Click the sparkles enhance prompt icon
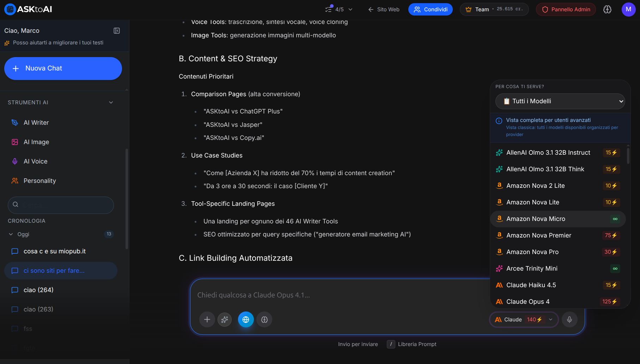Viewport: 640px width, 364px height. tap(225, 320)
